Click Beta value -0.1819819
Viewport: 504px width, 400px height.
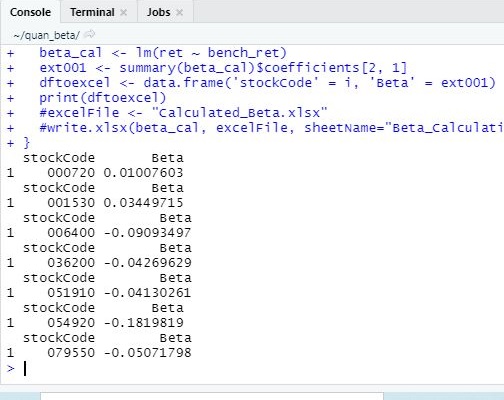tap(143, 323)
